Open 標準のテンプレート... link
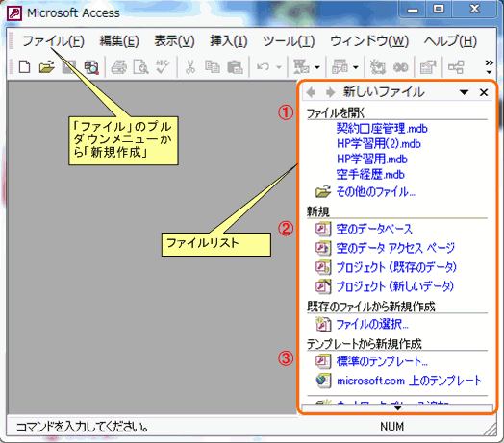 point(382,361)
